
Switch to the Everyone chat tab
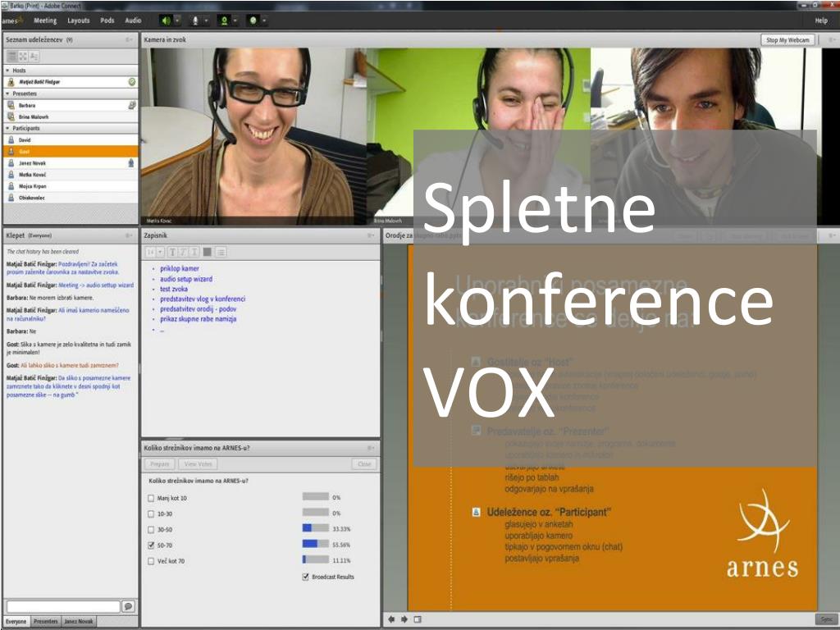pyautogui.click(x=16, y=622)
